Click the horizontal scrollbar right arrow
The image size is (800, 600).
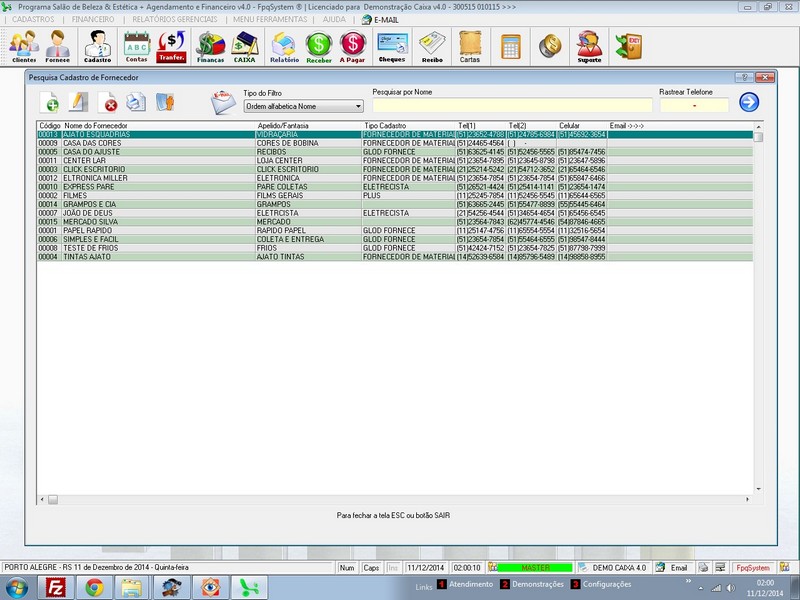point(747,499)
